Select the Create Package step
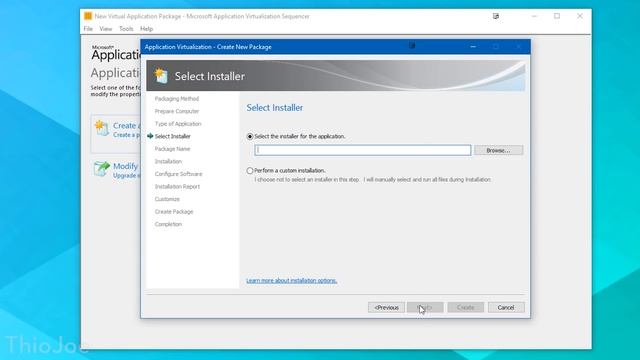 [174, 212]
